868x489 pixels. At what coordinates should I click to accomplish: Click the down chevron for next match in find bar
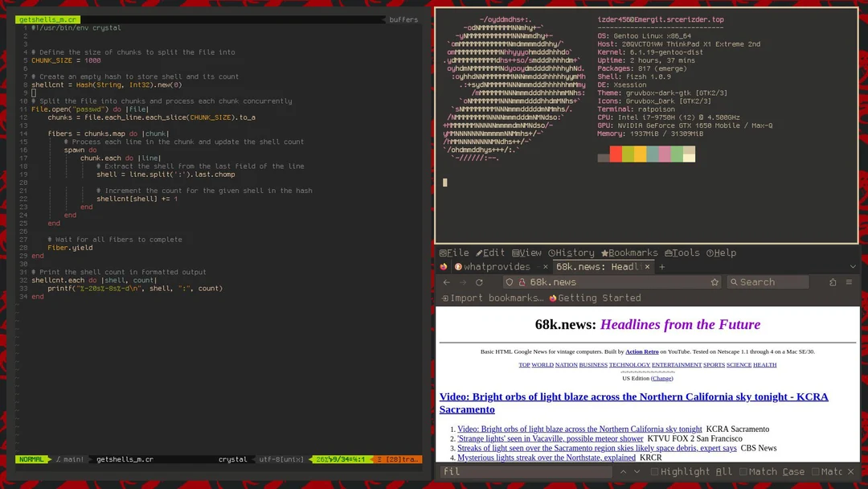(x=637, y=471)
